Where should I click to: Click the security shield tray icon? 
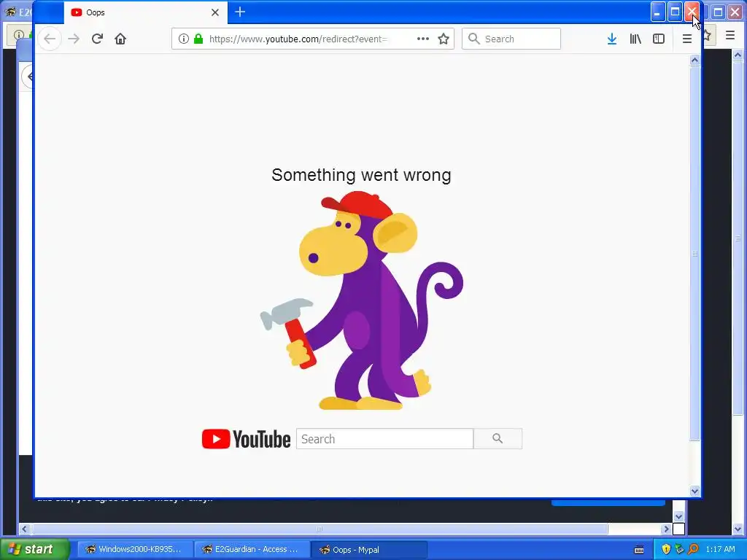[666, 550]
